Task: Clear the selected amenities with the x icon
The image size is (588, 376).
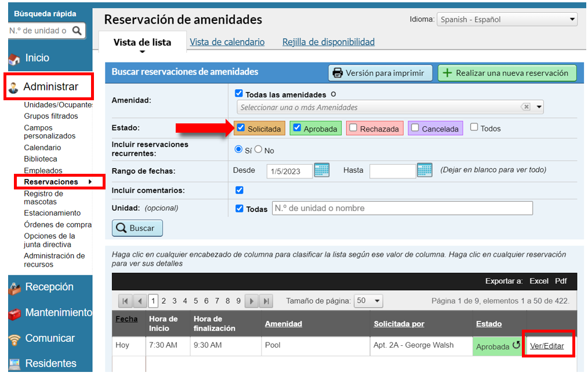Action: [526, 107]
